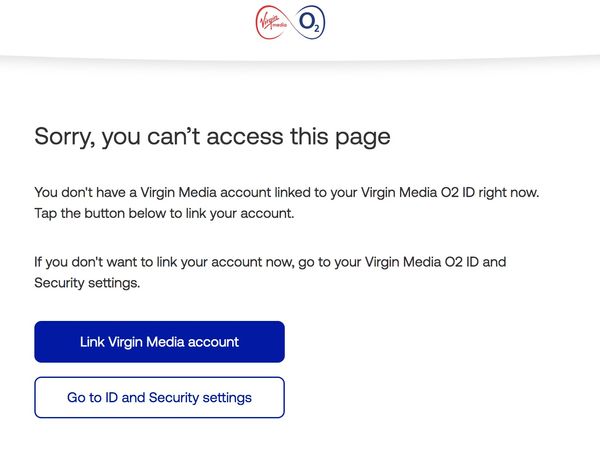
Task: Click the "Security settings." text line
Action: pyautogui.click(x=87, y=283)
